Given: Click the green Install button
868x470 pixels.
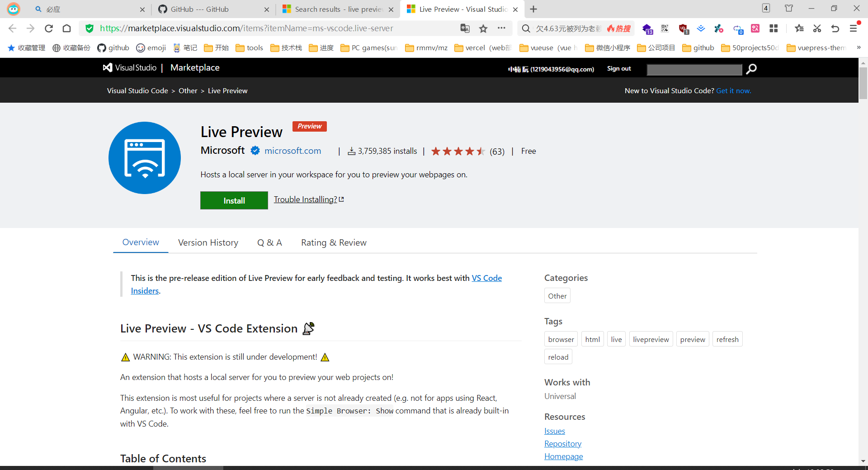Looking at the screenshot, I should pyautogui.click(x=234, y=200).
